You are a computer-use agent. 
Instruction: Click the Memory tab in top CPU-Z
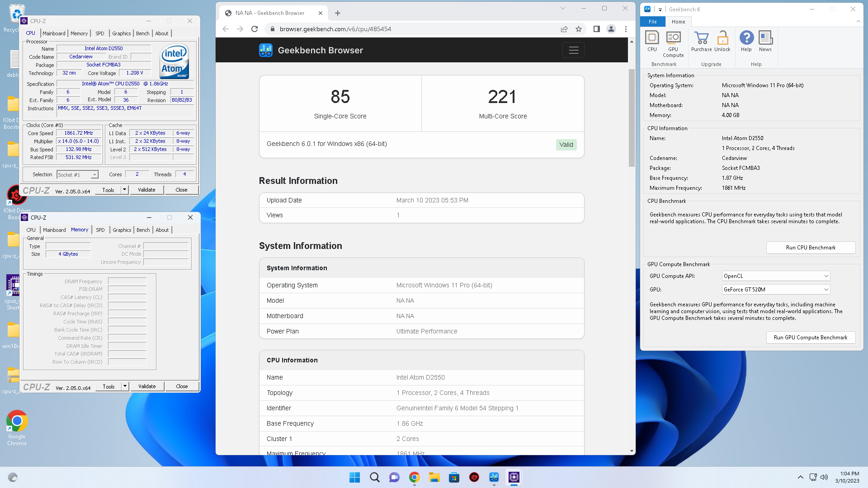[79, 33]
